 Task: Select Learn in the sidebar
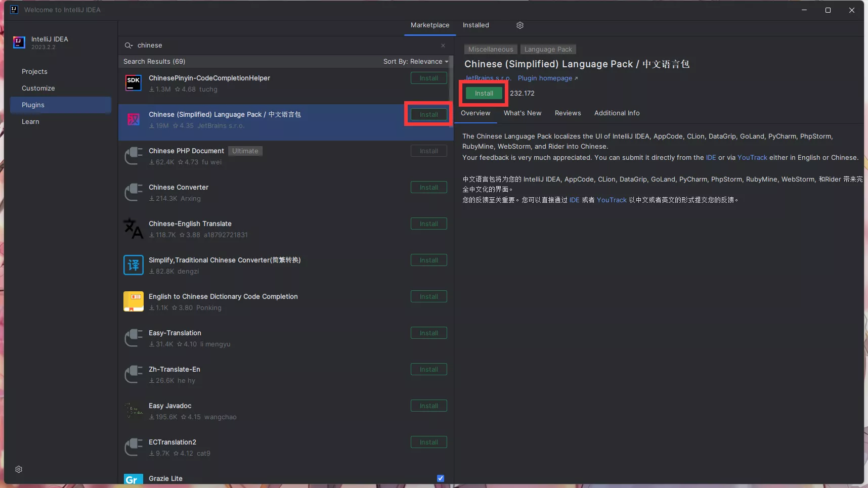pos(61,122)
